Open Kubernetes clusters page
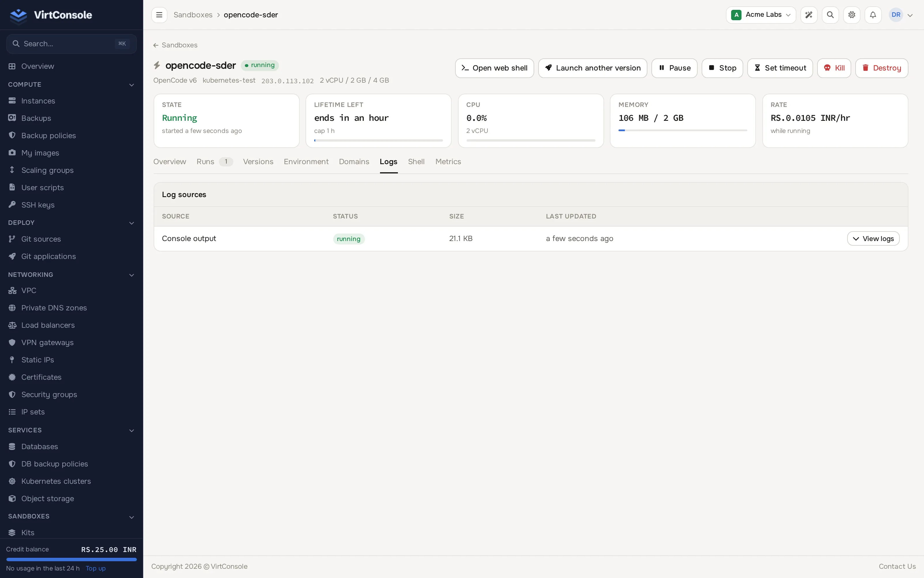This screenshot has width=924, height=578. [x=56, y=481]
